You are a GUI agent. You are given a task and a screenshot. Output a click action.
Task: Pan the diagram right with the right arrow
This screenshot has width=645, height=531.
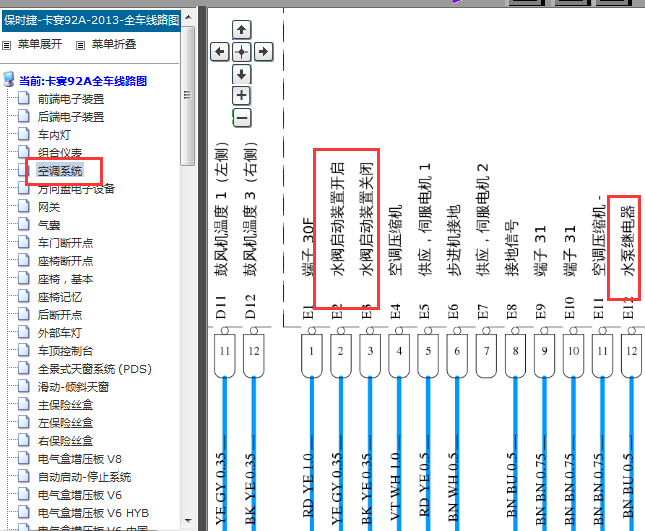pyautogui.click(x=263, y=52)
